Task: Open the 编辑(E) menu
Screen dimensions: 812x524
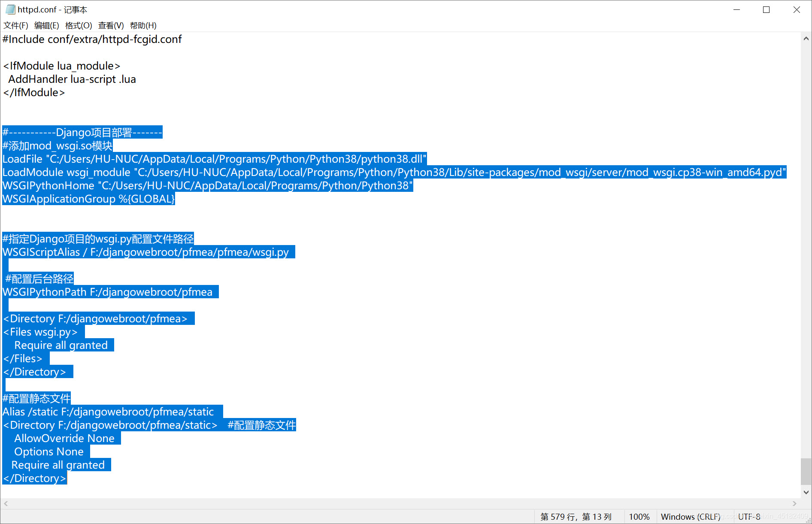Action: [46, 25]
